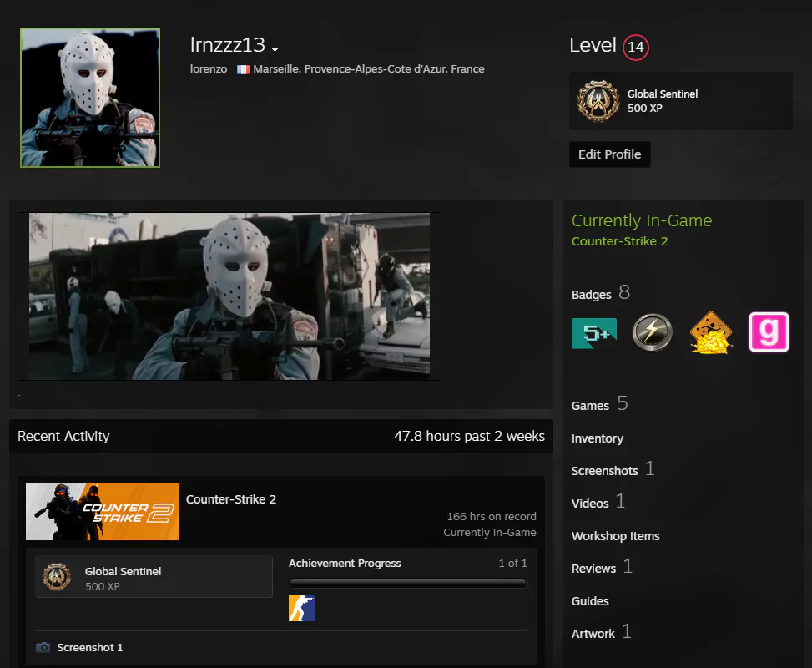The height and width of the screenshot is (668, 812).
Task: Click the 47.8 hours past 2 weeks text
Action: 469,437
